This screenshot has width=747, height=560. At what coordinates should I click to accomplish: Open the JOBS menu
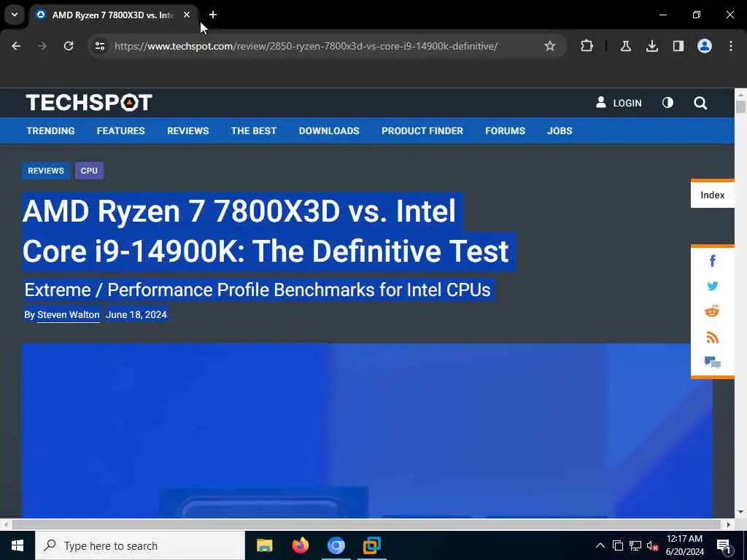[x=560, y=131]
